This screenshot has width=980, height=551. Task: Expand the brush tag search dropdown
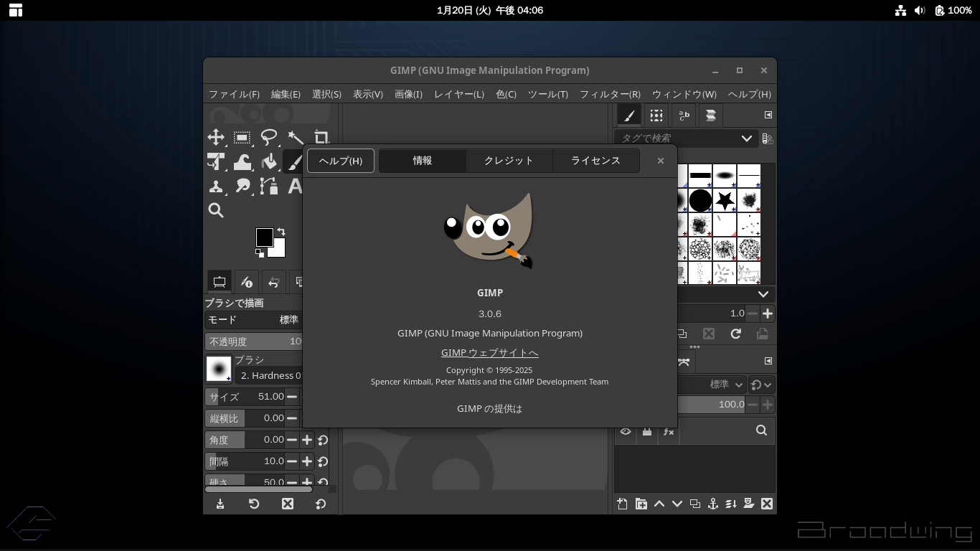746,138
